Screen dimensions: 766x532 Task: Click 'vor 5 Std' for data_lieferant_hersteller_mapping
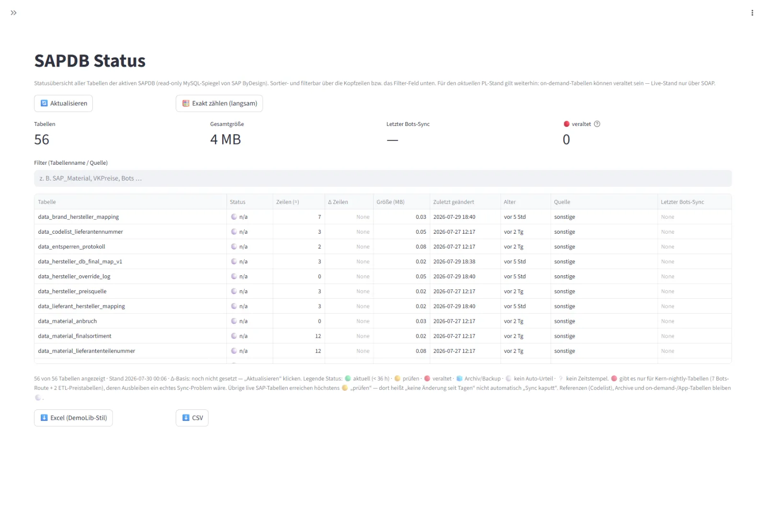[x=526, y=306]
